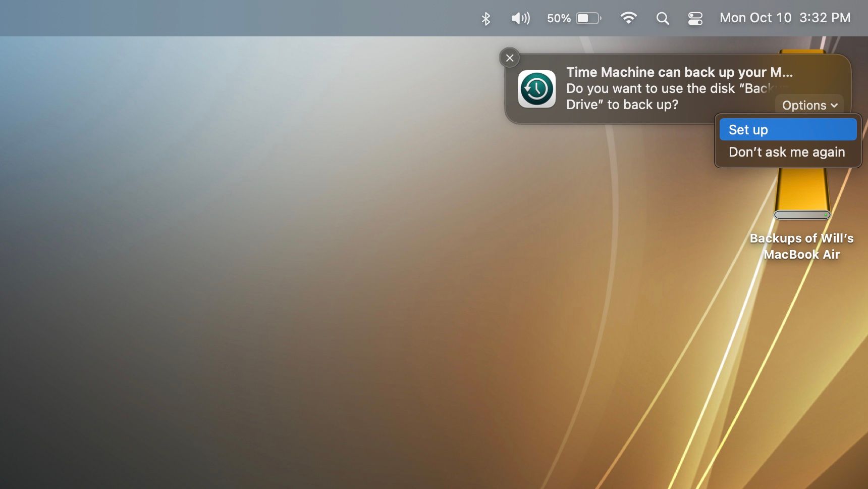Click the Time Machine clock icon

537,89
